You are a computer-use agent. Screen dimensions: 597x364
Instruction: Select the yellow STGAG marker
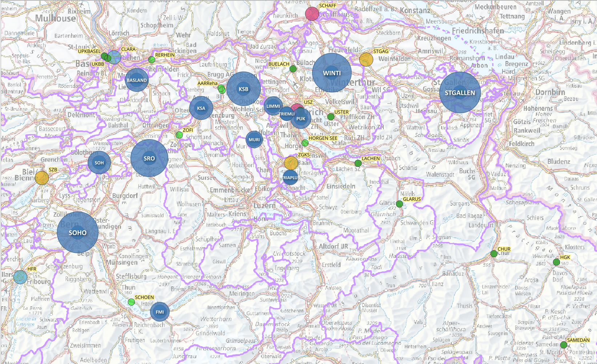tap(366, 59)
